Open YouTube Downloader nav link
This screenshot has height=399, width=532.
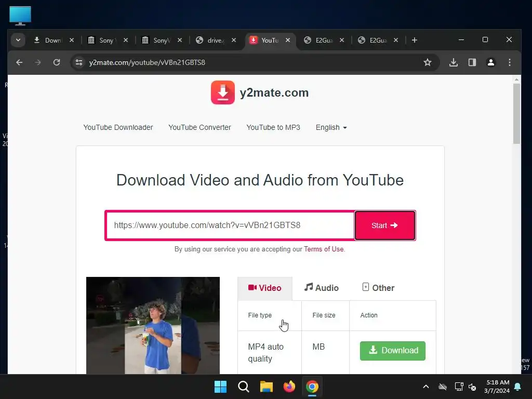(x=118, y=128)
